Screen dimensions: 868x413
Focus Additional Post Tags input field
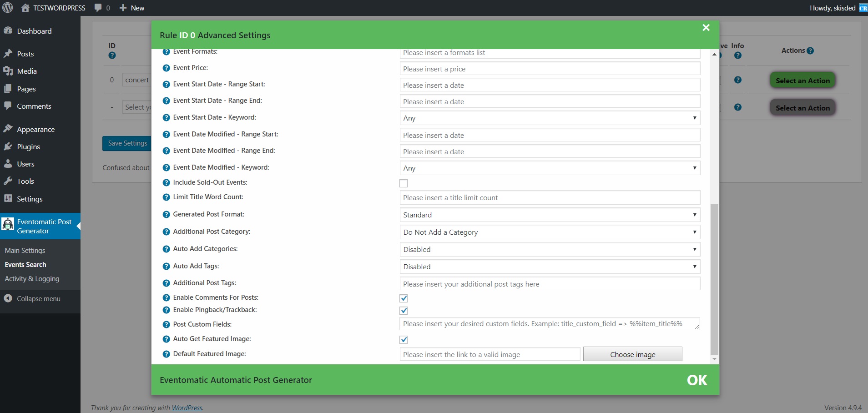coord(550,284)
